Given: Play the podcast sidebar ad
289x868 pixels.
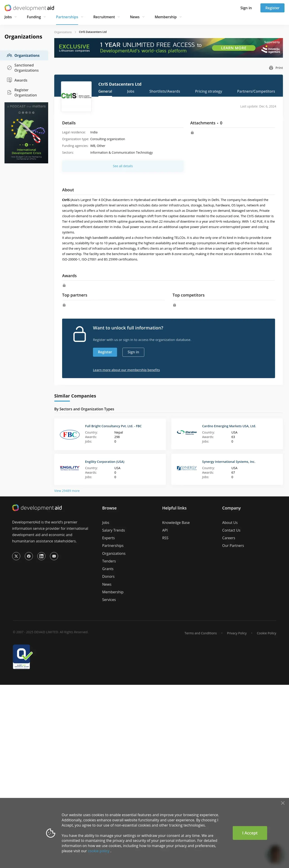Looking at the screenshot, I should click(26, 133).
